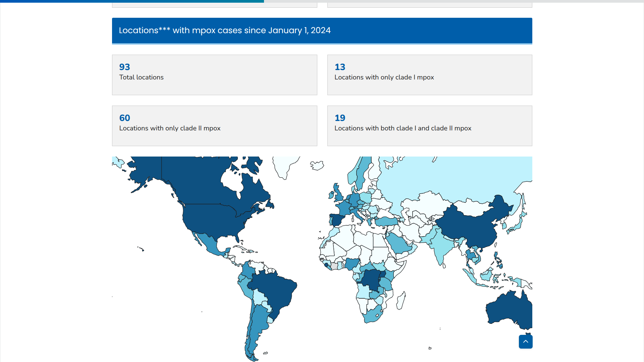Click the 19 both clades card
The width and height of the screenshot is (644, 362).
click(x=429, y=126)
